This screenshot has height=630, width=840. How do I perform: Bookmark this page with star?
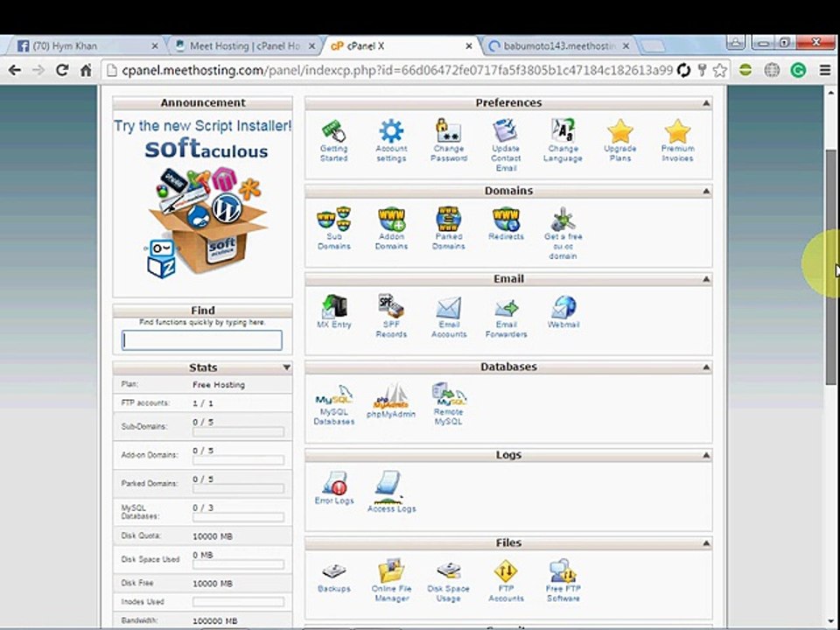[720, 70]
